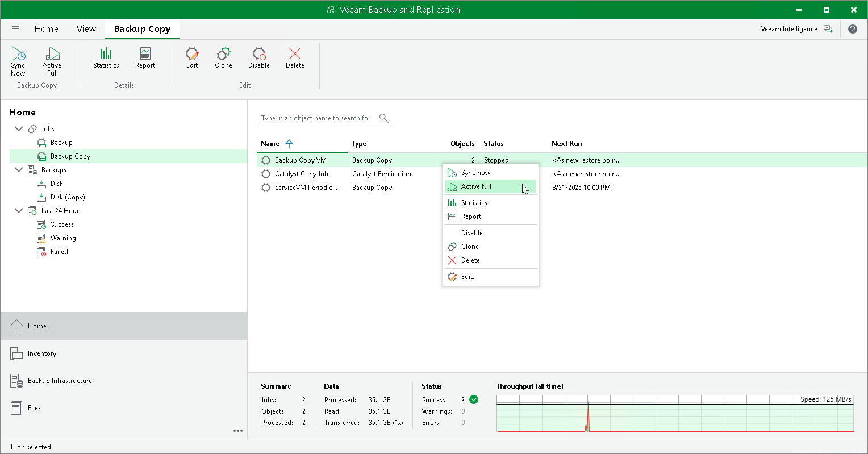
Task: Click the Backup Copy VM job icon
Action: coord(266,160)
